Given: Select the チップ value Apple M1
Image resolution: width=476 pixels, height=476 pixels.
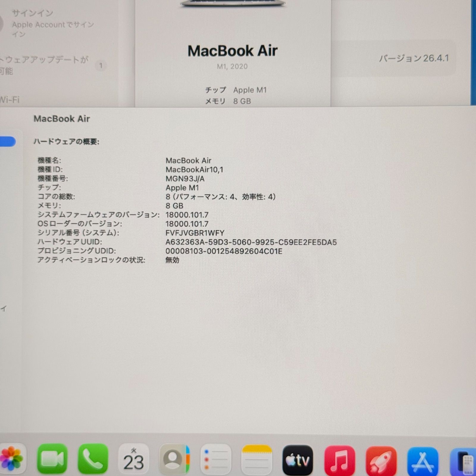Looking at the screenshot, I should 182,188.
